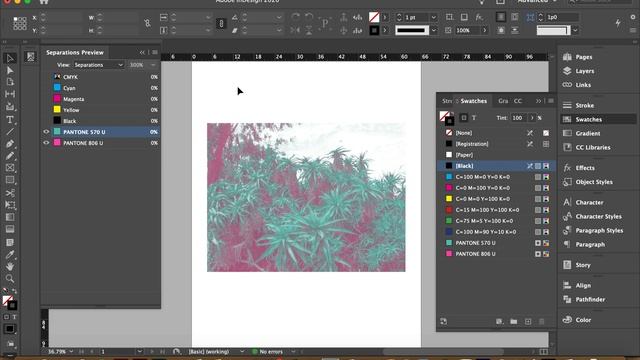
Task: Select the Page tool
Action: 10,82
